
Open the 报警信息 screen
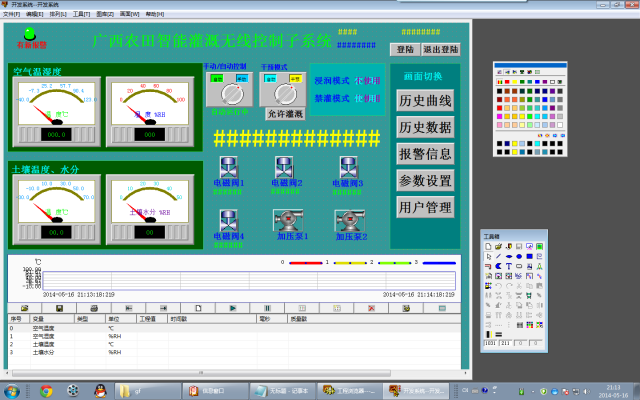point(425,154)
